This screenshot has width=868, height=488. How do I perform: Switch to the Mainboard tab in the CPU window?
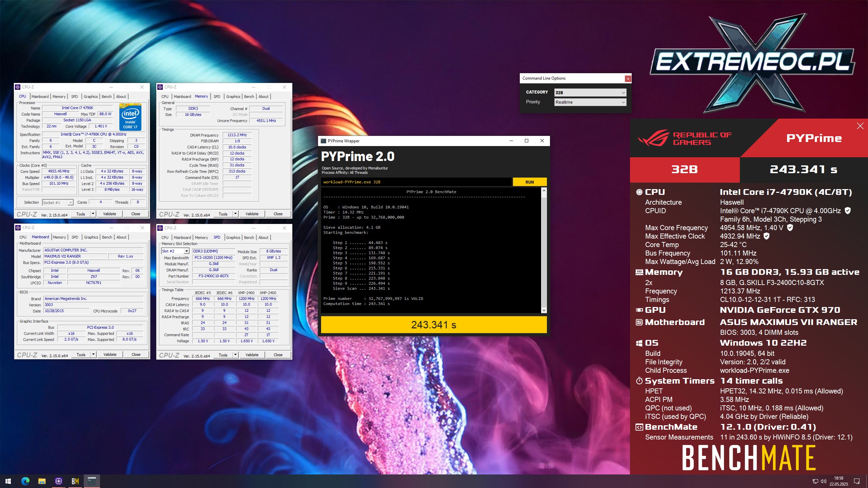pyautogui.click(x=40, y=97)
